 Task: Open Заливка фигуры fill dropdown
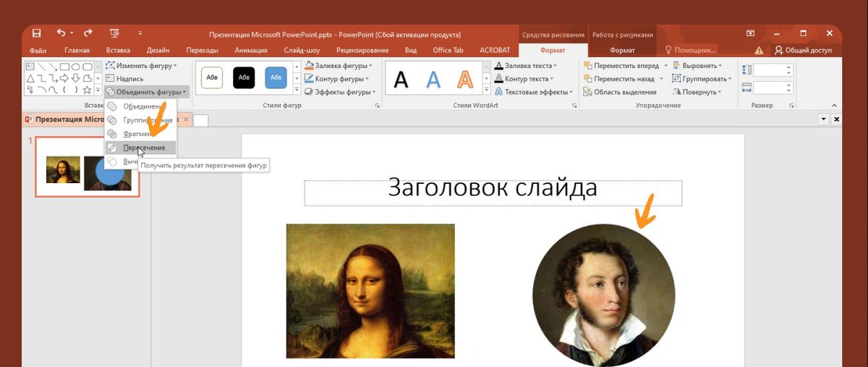tap(338, 65)
